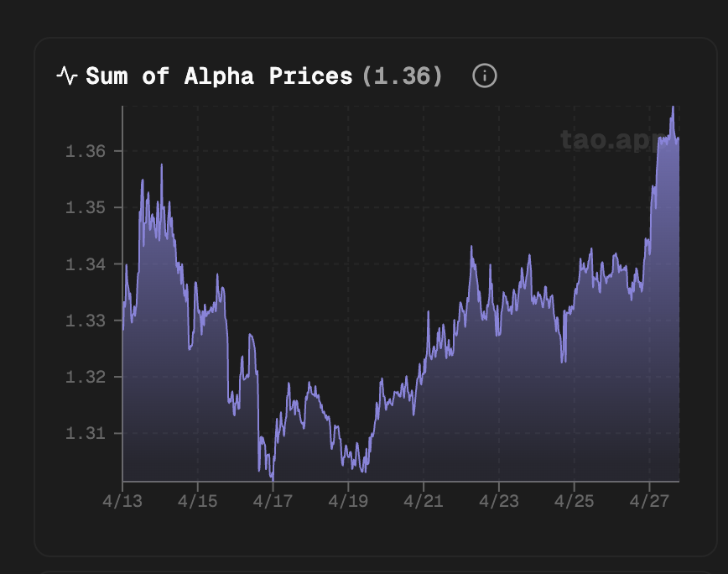Click the (1.36) current value label
This screenshot has width=728, height=574.
402,76
